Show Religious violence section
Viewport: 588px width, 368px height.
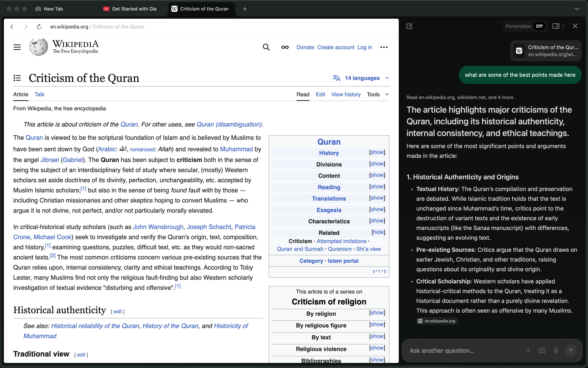coord(377,348)
